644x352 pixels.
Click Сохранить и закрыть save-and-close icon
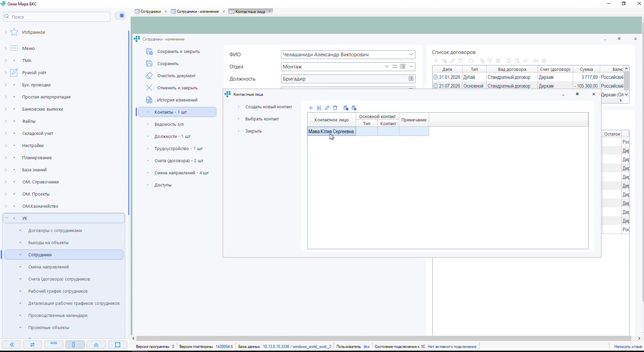point(149,51)
